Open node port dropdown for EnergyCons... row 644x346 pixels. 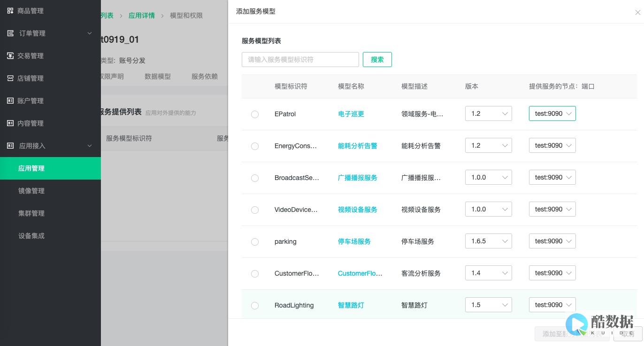pos(552,145)
